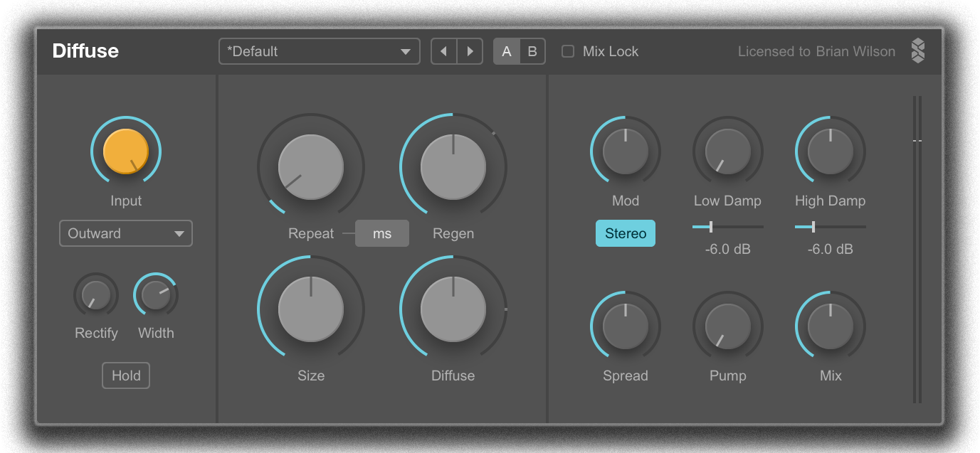980x453 pixels.
Task: Click the Diffuse knob
Action: [453, 309]
